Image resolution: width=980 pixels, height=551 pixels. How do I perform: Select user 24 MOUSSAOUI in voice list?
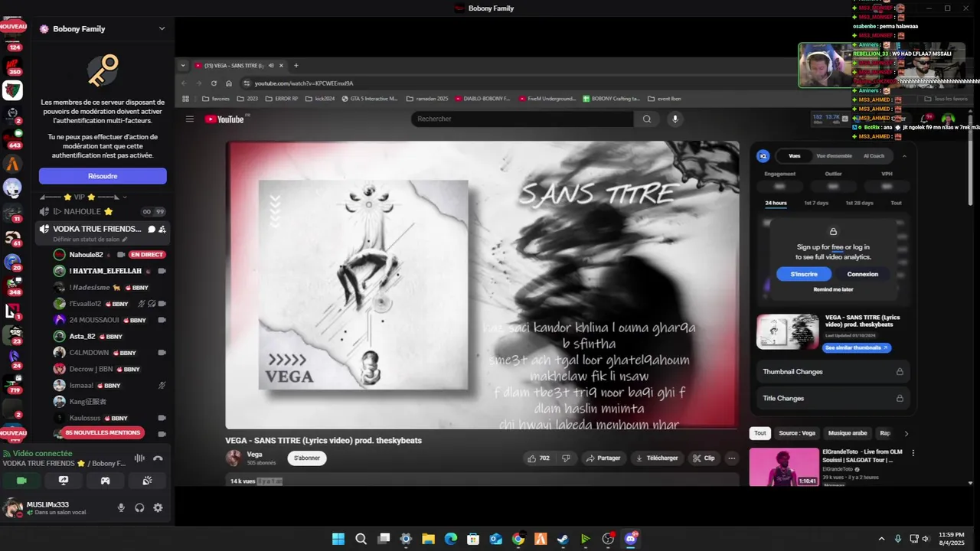[x=93, y=320]
